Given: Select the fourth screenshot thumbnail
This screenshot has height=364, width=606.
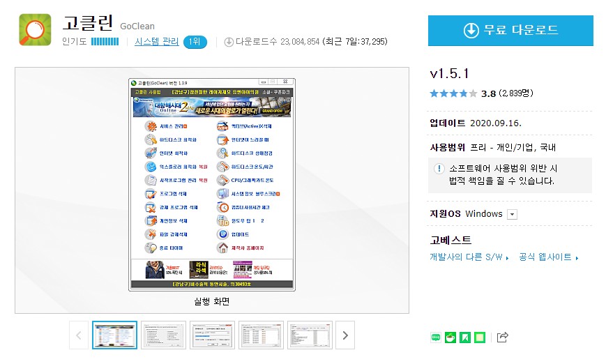Looking at the screenshot, I should tap(261, 335).
